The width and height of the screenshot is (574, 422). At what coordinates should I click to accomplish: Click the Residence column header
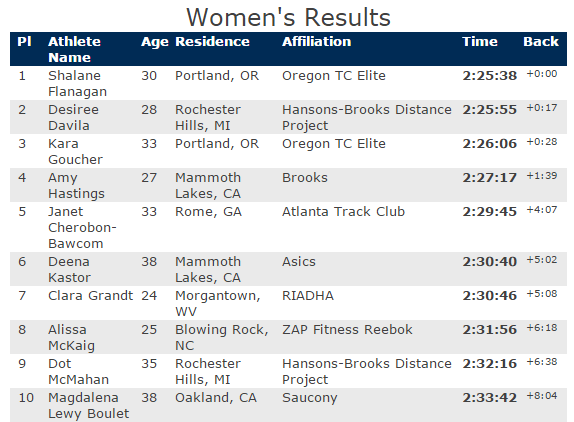tap(212, 41)
